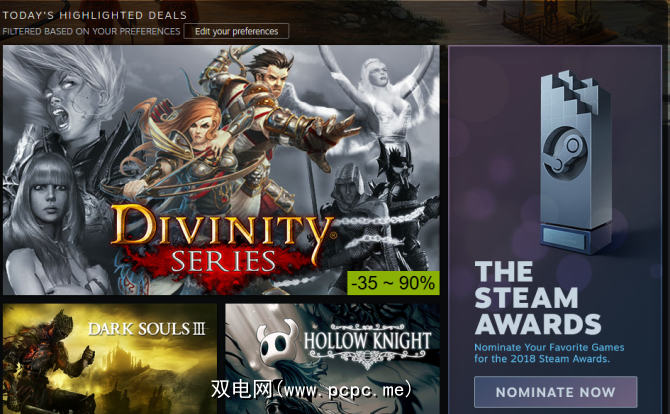Screen dimensions: 670x414
Task: Click the Nominate Now button
Action: (x=555, y=392)
